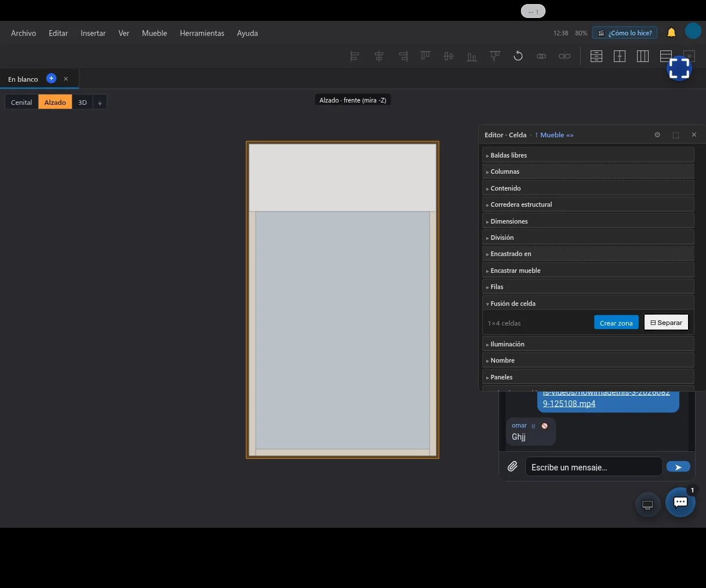
Task: Select the two-door cabinet toolbar icon
Action: pyautogui.click(x=620, y=56)
